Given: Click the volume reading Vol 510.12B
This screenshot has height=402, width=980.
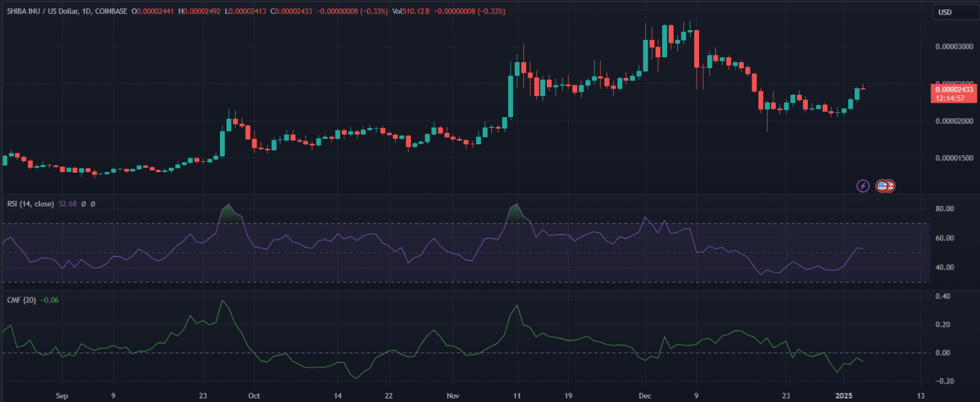Looking at the screenshot, I should click(411, 11).
